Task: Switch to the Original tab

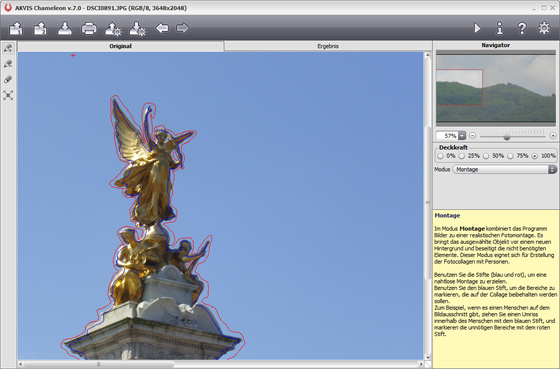Action: [121, 46]
